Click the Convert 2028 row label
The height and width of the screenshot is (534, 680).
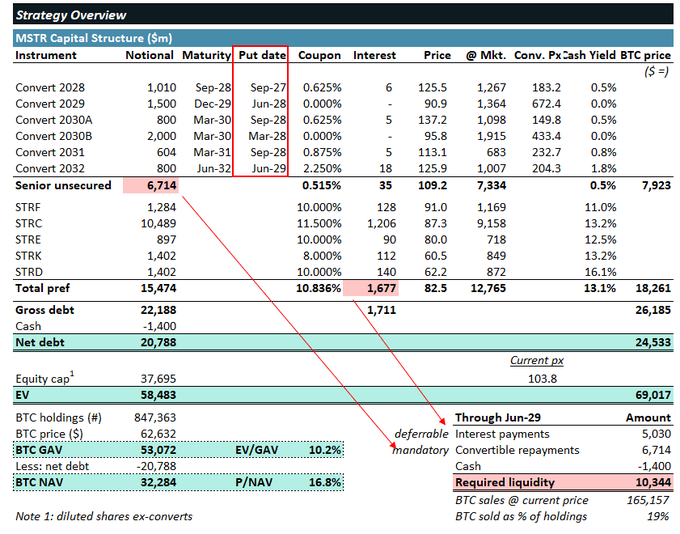coord(50,88)
